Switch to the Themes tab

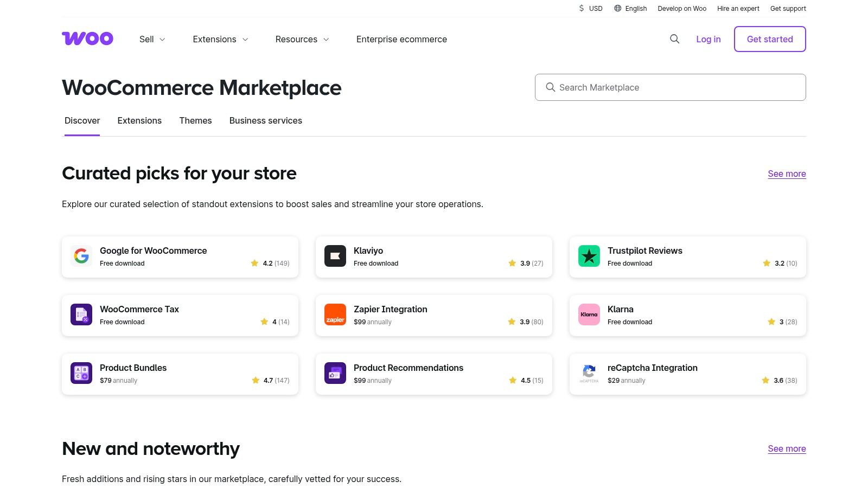pos(195,120)
